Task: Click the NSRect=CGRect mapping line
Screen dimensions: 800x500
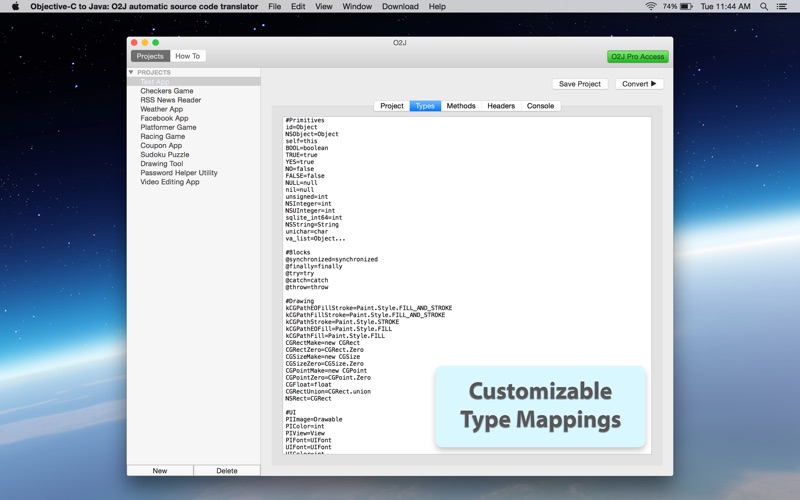Action: click(x=308, y=398)
